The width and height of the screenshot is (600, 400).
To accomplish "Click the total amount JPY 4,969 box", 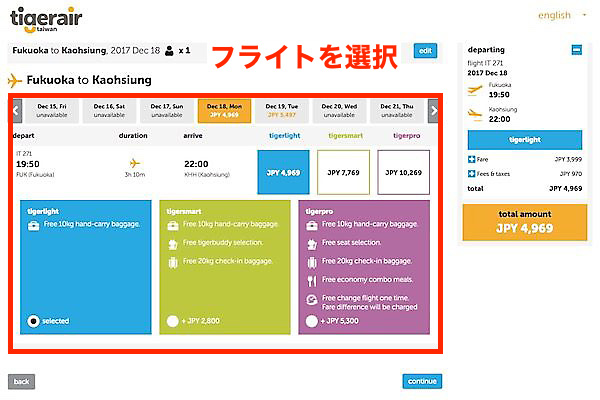I will tap(525, 222).
